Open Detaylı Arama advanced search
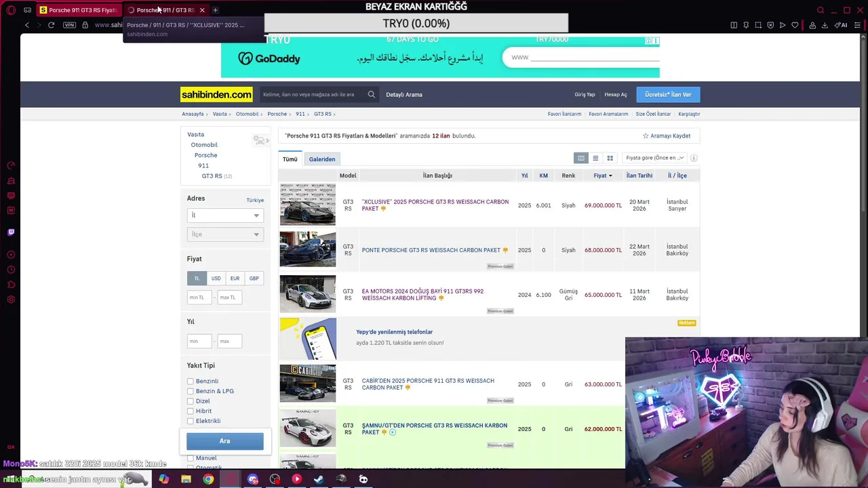The height and width of the screenshot is (488, 868). click(404, 95)
